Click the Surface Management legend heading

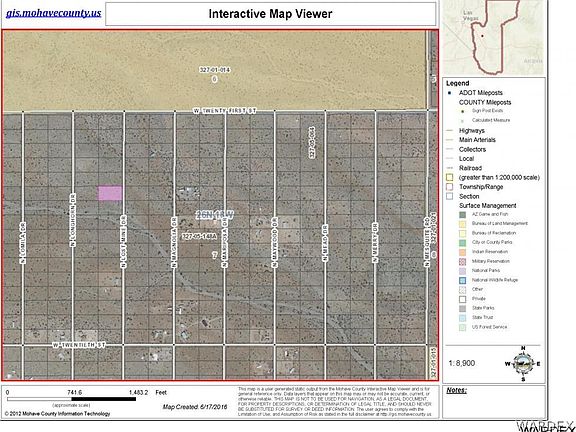click(x=487, y=205)
